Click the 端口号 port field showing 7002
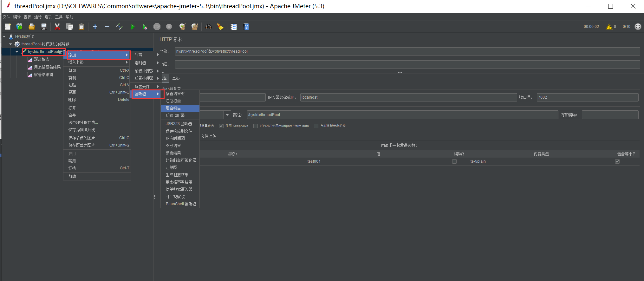Screen dimensions: 644x281 coord(587,97)
